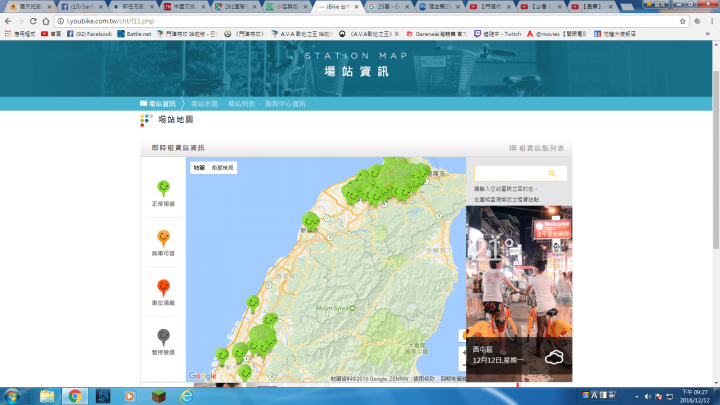720x405 pixels.
Task: Switch to the first YouTube tab
Action: (490, 6)
